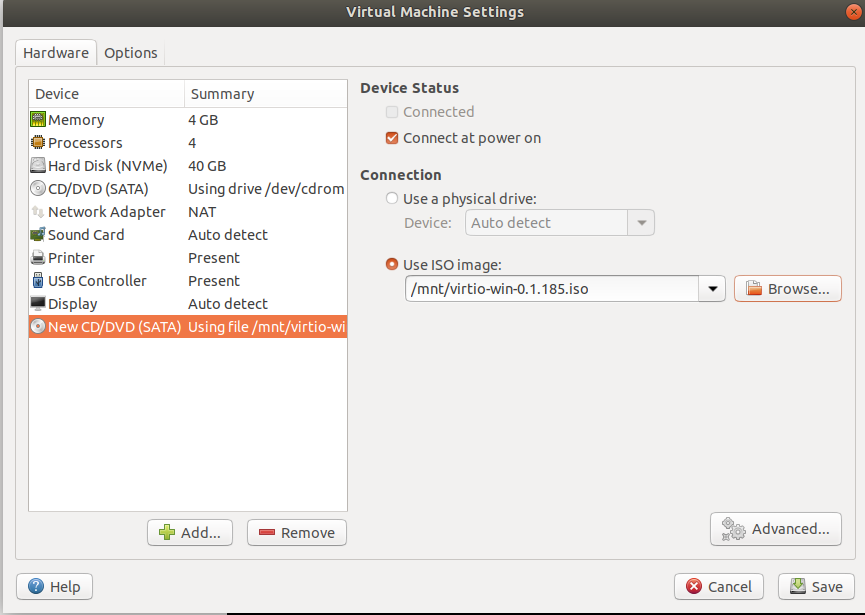Open the Hardware tab
The width and height of the screenshot is (865, 615).
[x=56, y=53]
